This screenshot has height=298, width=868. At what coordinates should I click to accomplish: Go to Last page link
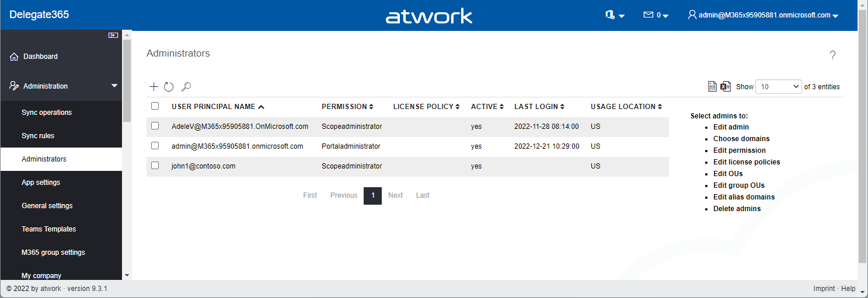[423, 195]
